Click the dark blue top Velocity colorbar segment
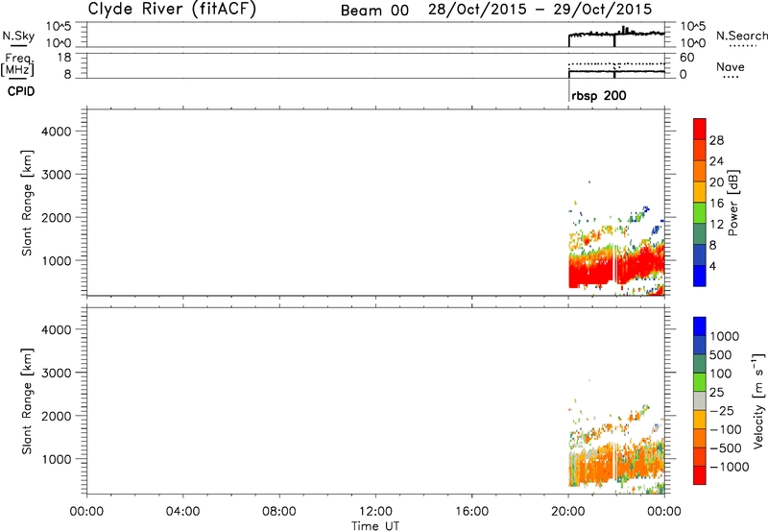This screenshot has width=768, height=532. 700,326
